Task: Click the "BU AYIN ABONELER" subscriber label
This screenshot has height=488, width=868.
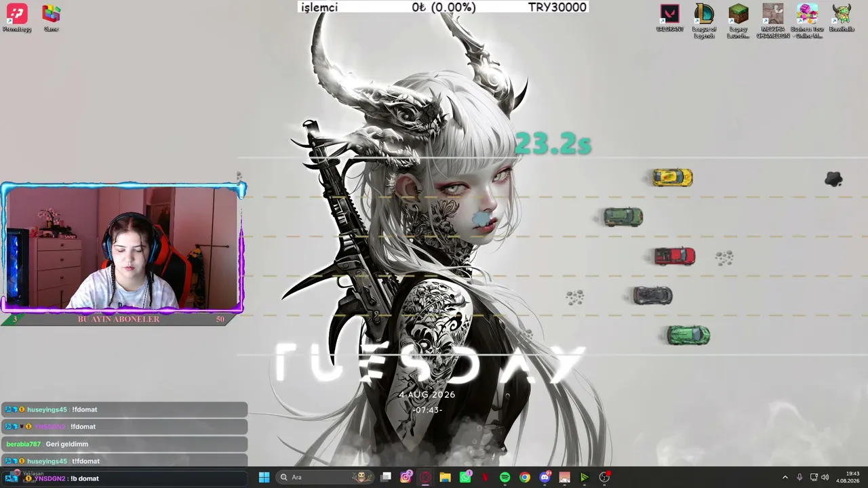Action: coord(119,319)
